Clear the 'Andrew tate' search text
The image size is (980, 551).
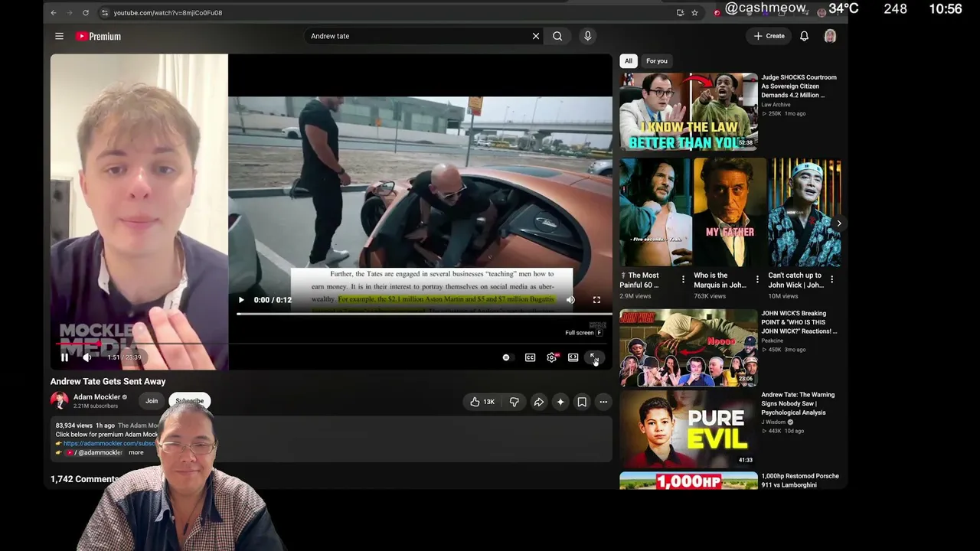point(536,36)
